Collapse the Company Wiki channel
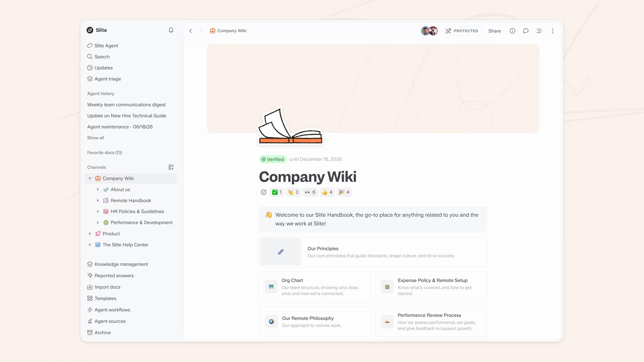Screen dimensions: 644x362 tap(90, 178)
